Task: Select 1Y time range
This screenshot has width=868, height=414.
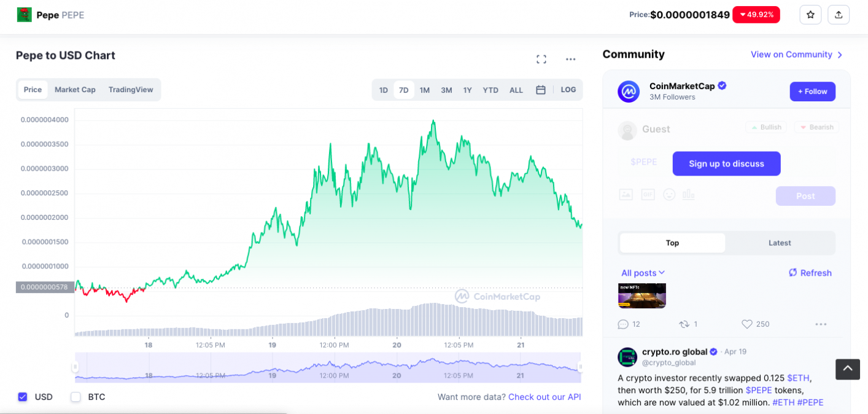Action: pyautogui.click(x=468, y=90)
